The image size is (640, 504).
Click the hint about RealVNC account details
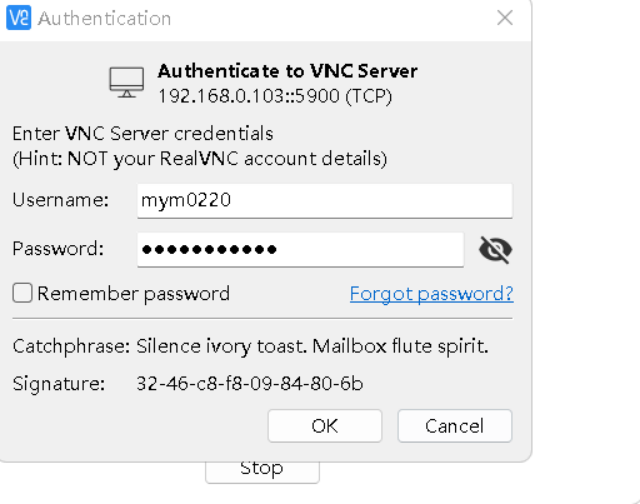coord(200,159)
